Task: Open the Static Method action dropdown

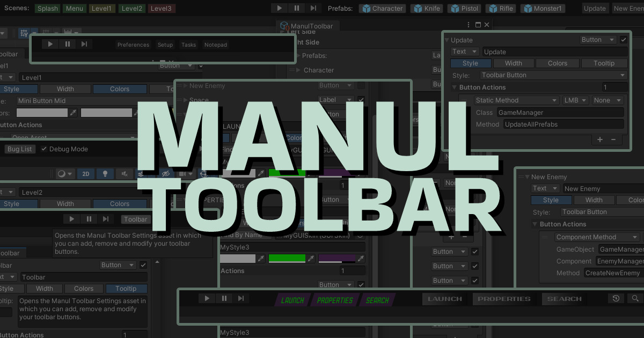Action: tap(516, 100)
